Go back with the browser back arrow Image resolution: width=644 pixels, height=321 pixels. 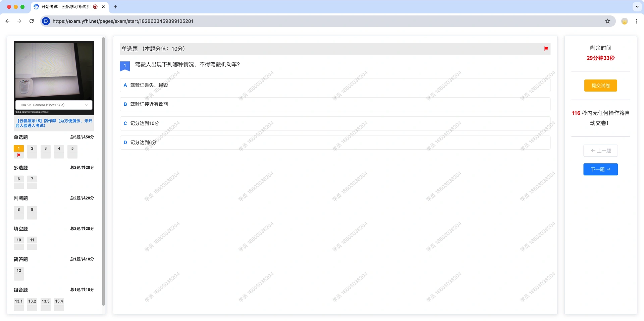7,21
